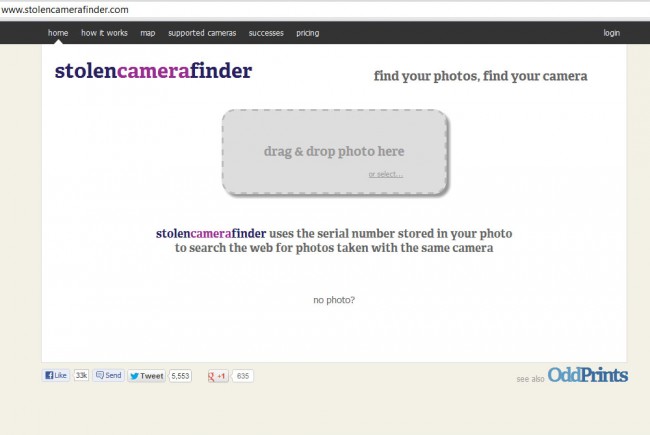Click the 'no photo?' link
This screenshot has height=435, width=650.
click(334, 300)
